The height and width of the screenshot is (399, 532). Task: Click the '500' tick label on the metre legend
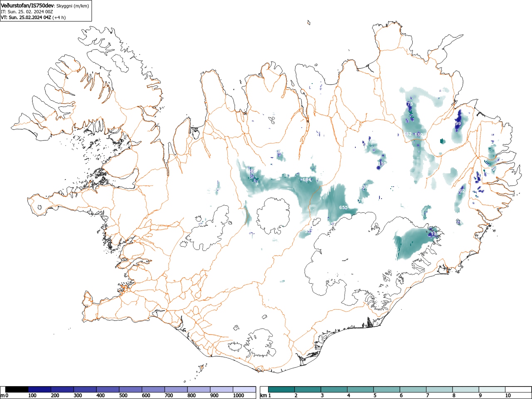(123, 396)
